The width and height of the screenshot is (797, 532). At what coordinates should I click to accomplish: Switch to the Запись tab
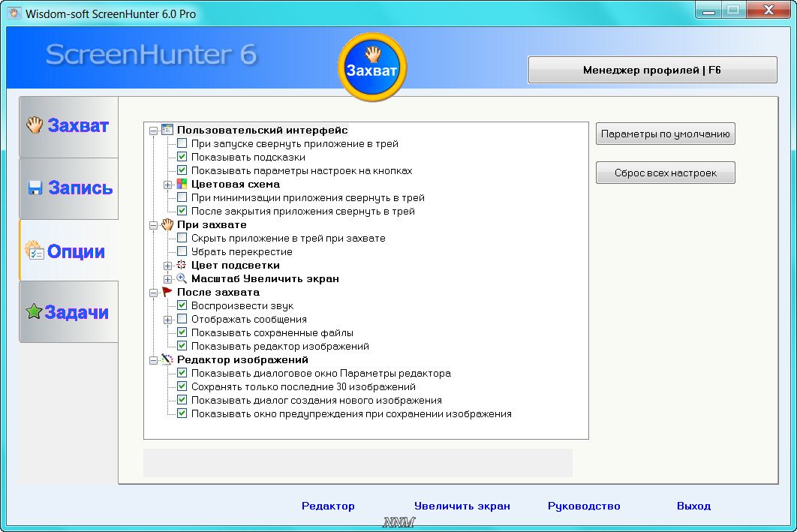tap(69, 188)
